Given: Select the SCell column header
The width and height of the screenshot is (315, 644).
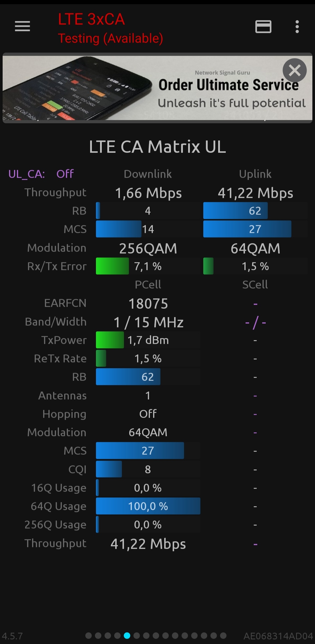Looking at the screenshot, I should coord(255,285).
